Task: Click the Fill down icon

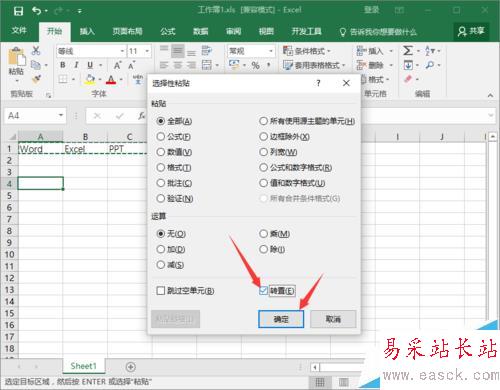Action: [408, 65]
